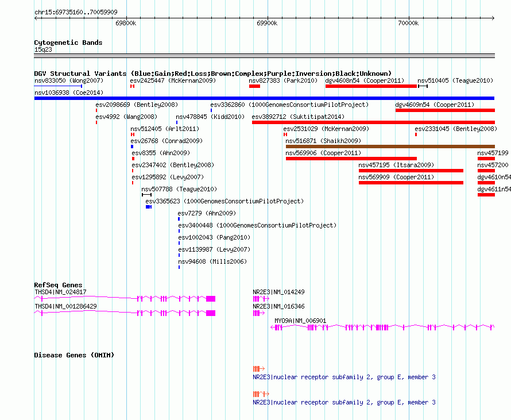Select the esv3400448 1000GenomesConsortiumPilotProject label
Screen dimensions: 511x420
click(257, 225)
